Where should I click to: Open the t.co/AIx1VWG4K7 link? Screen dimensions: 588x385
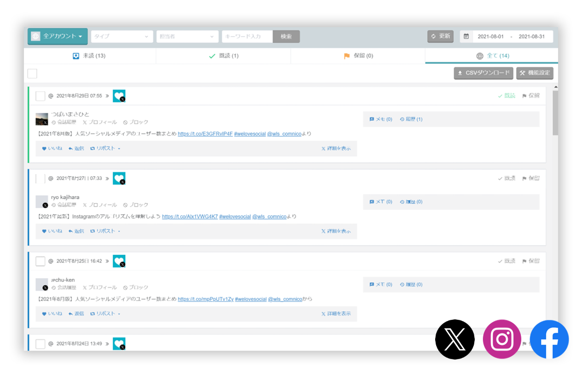190,216
